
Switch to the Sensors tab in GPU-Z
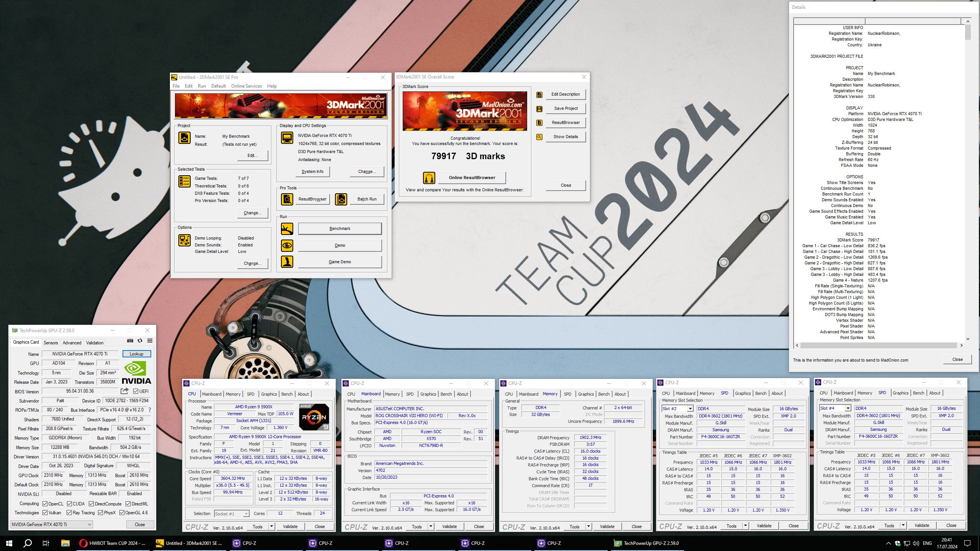[x=51, y=343]
